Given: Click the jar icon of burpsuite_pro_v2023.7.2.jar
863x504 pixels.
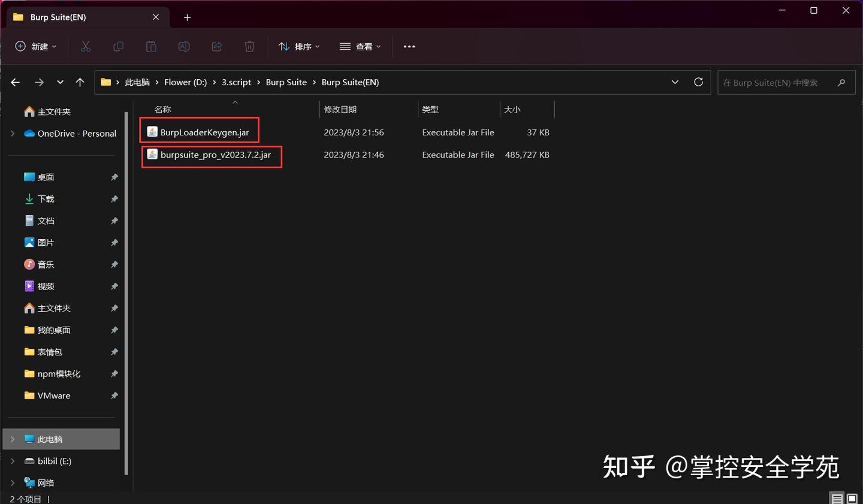Looking at the screenshot, I should (152, 155).
